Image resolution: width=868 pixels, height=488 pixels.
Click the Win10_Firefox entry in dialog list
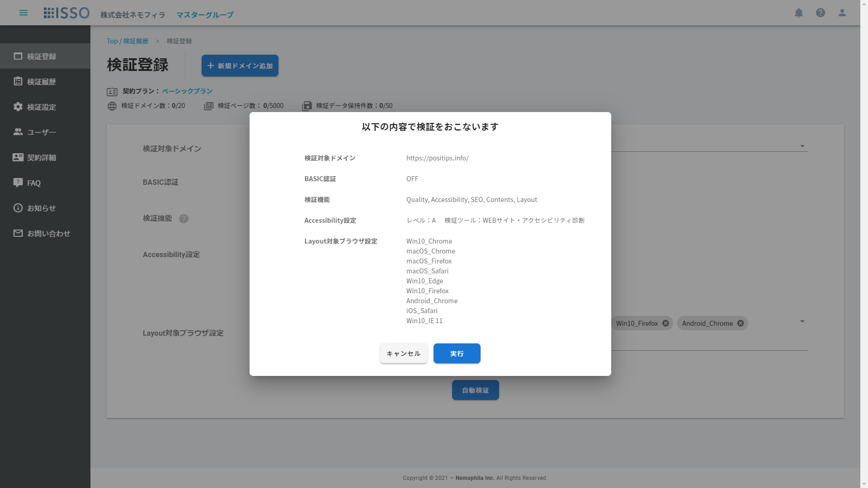point(427,291)
